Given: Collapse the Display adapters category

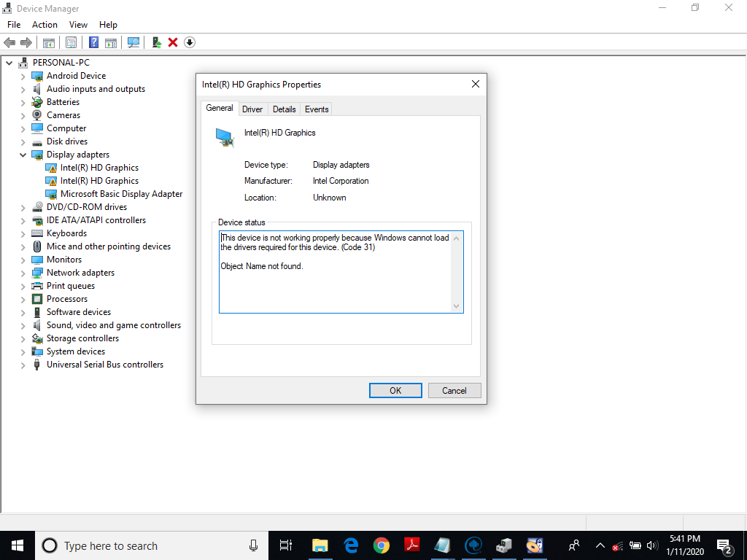Looking at the screenshot, I should click(23, 155).
